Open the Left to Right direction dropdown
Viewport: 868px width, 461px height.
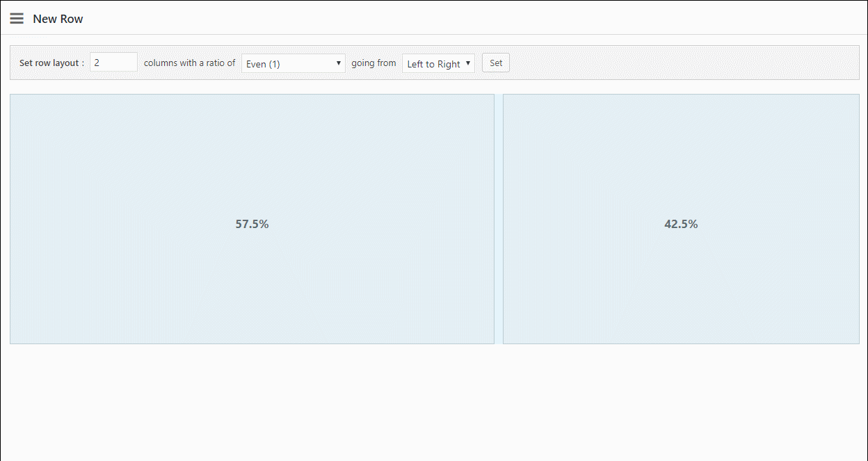coord(438,63)
